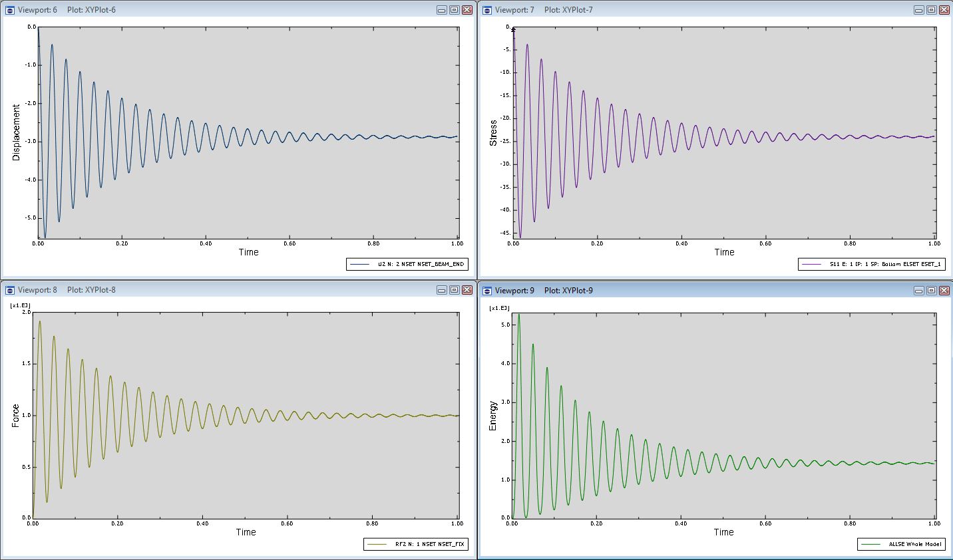
Task: Click the 'Plot: XYPlot-8' title text
Action: [91, 290]
